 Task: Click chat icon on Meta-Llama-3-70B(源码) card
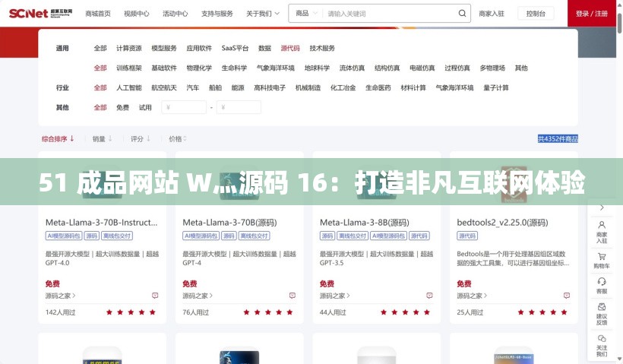292,296
